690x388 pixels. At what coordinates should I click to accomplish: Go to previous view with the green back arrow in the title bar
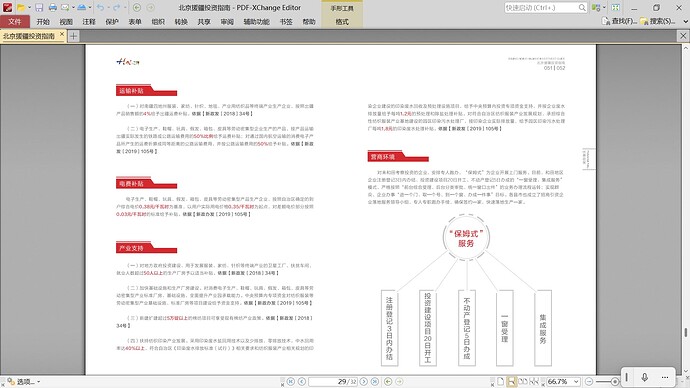tap(137, 7)
